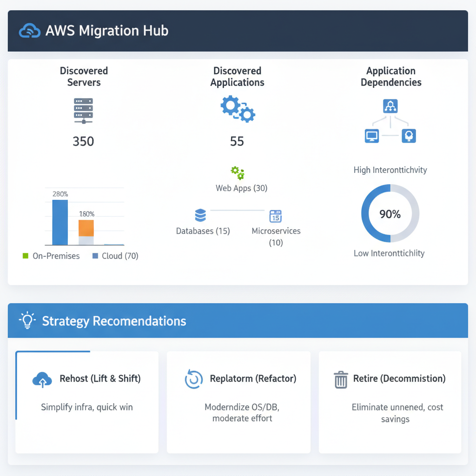Click the Databases stack icon

click(201, 215)
